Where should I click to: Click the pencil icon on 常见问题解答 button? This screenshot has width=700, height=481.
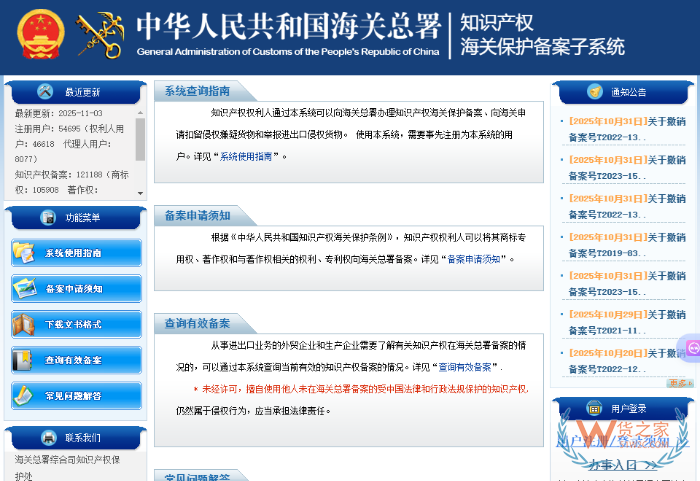pos(23,396)
